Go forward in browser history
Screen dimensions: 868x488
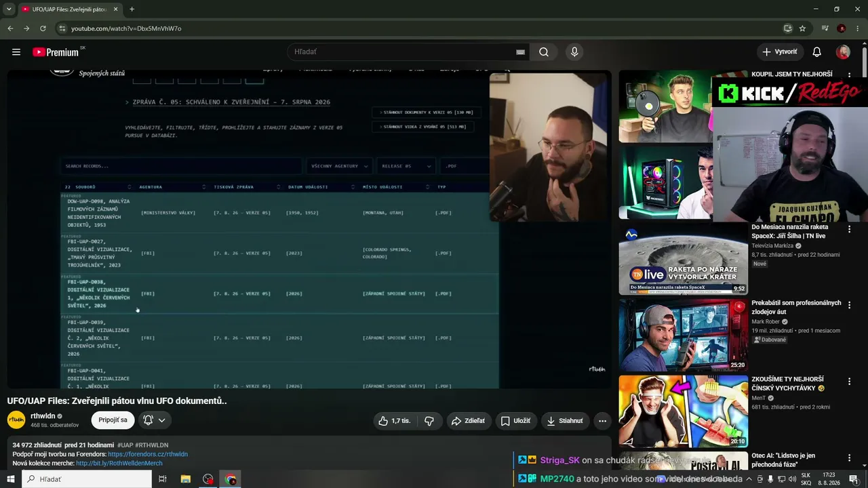tap(26, 28)
